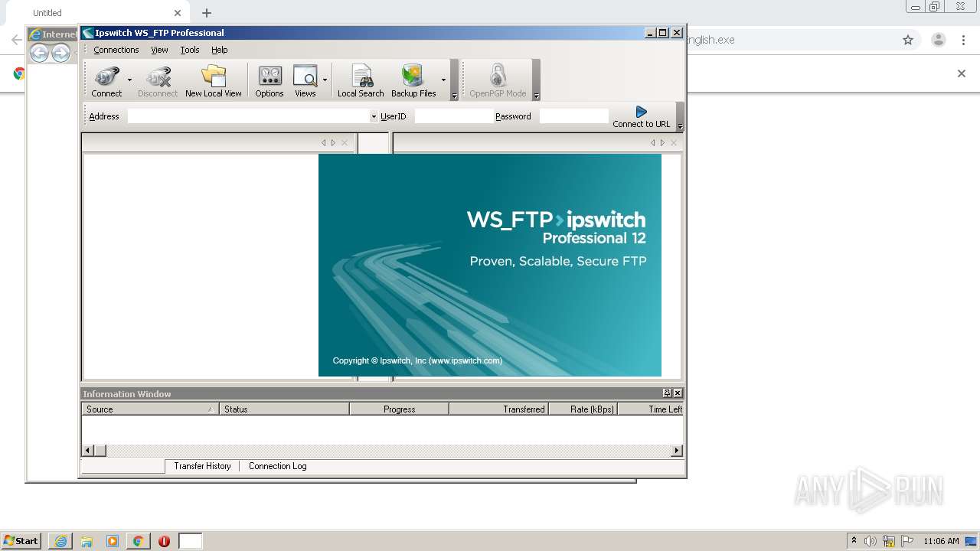Click the taskbar clock 11:06 AM

tap(941, 541)
